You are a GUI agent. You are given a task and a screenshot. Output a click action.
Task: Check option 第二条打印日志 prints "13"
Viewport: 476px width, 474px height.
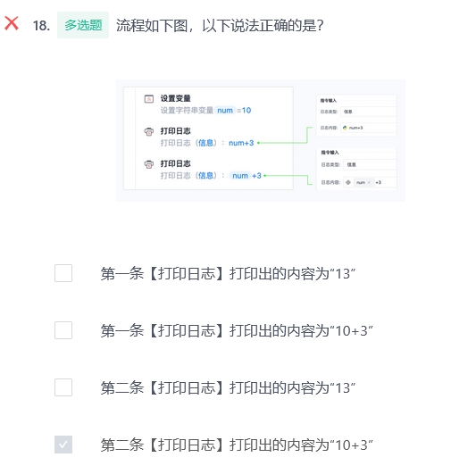coord(63,387)
